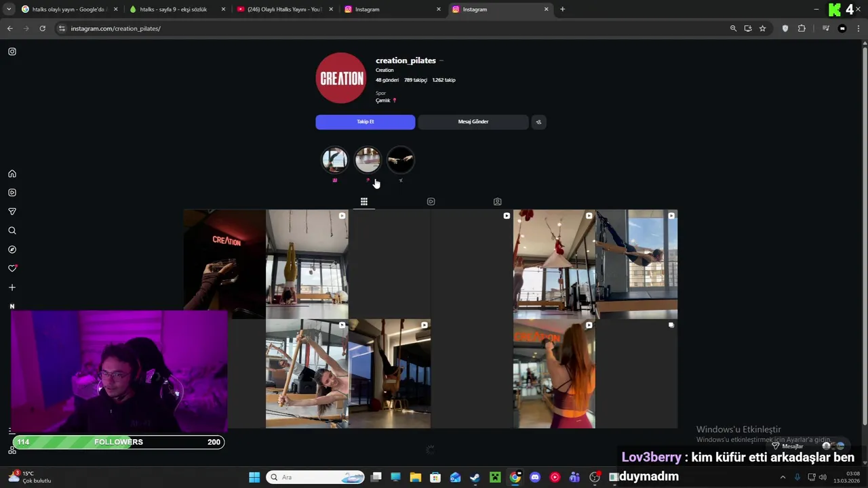Viewport: 868px width, 488px height.
Task: Open Discord from the taskbar
Action: tap(535, 477)
